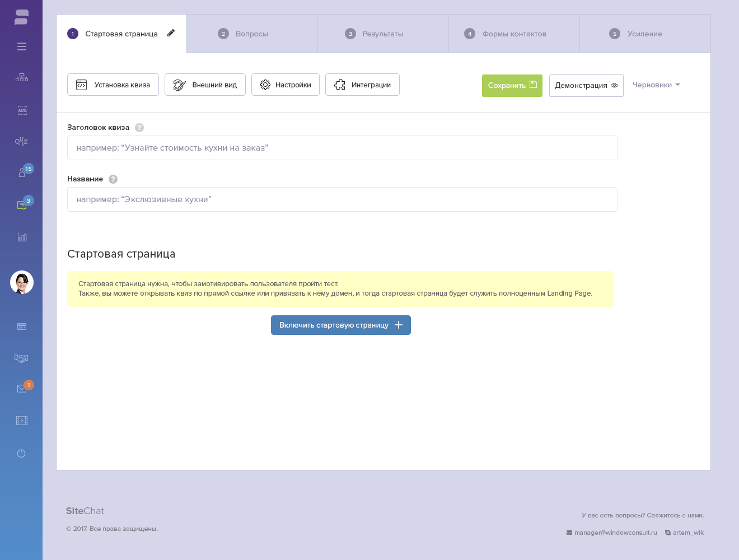Viewport: 739px width, 560px height.
Task: Click the green Сохранить button
Action: click(512, 86)
